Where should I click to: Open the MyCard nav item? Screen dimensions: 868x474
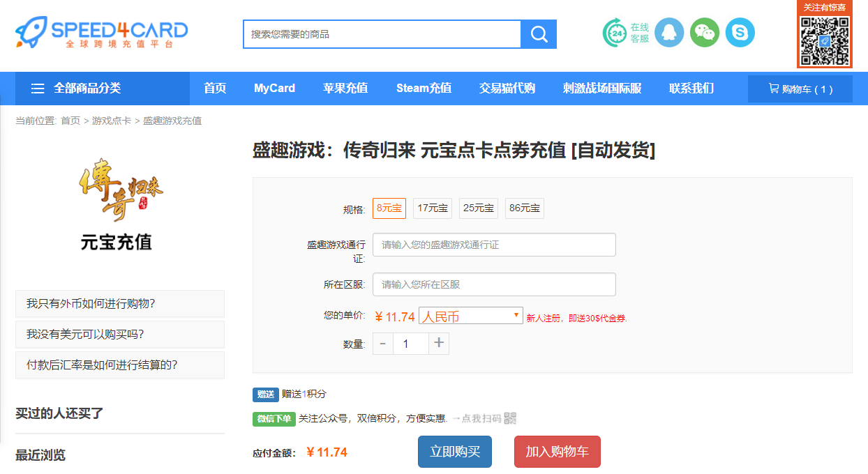click(274, 89)
